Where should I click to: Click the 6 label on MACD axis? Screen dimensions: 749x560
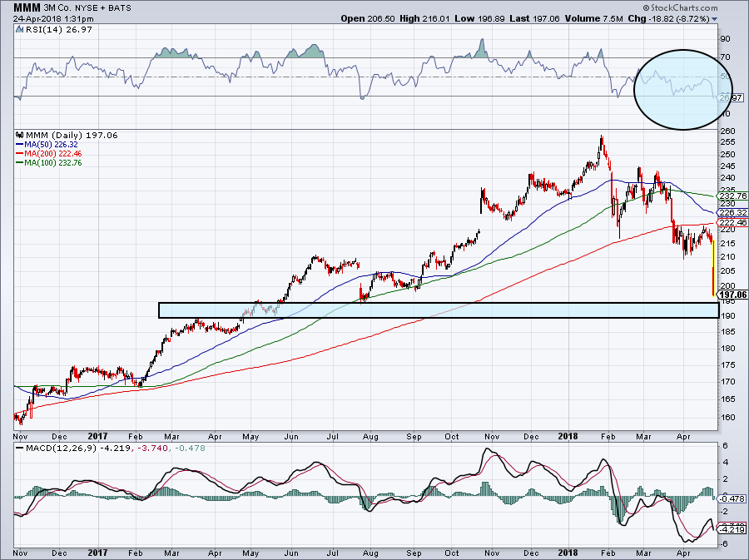(725, 446)
